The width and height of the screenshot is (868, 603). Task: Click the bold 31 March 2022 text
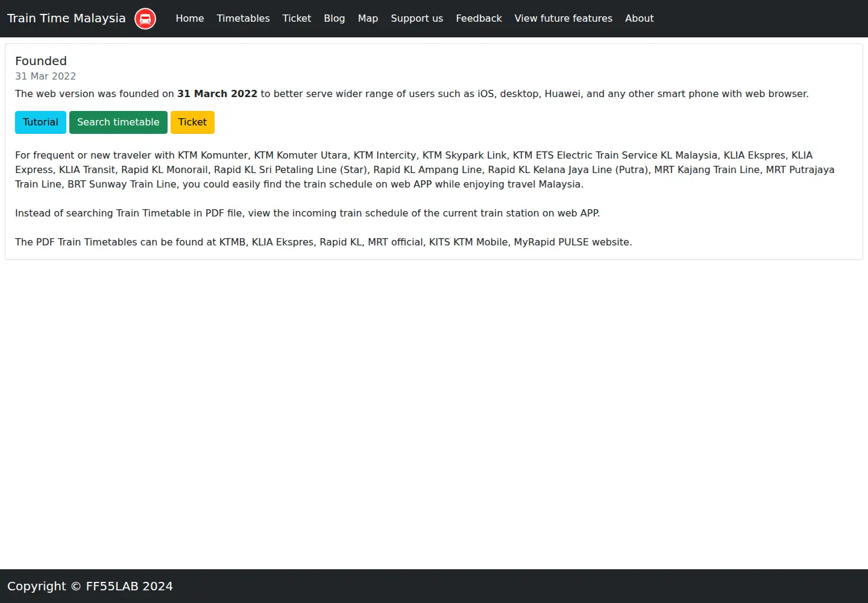[x=217, y=93]
